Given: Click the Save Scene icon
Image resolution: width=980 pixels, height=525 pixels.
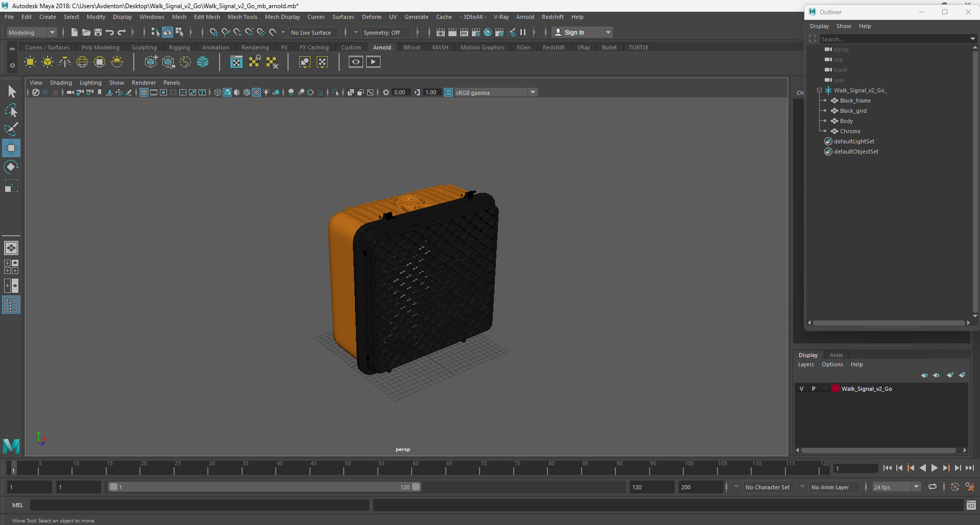Looking at the screenshot, I should 98,32.
